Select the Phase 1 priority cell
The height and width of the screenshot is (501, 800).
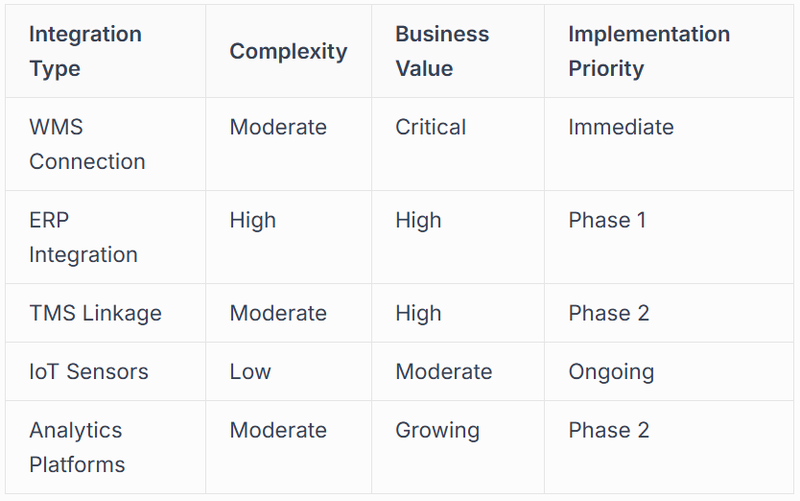[x=607, y=220]
